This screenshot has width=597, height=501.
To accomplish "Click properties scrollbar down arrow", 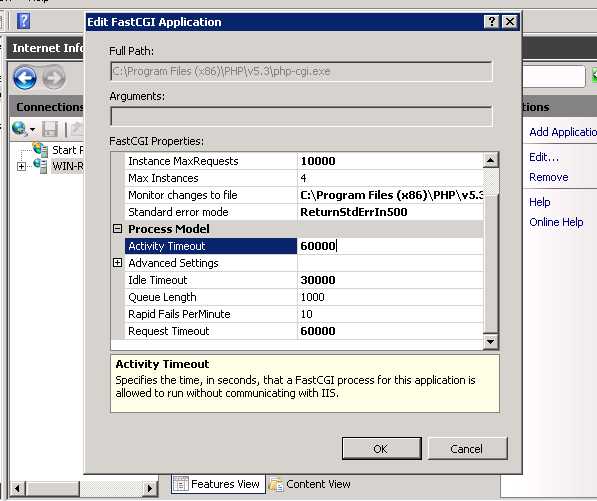I will click(x=490, y=341).
